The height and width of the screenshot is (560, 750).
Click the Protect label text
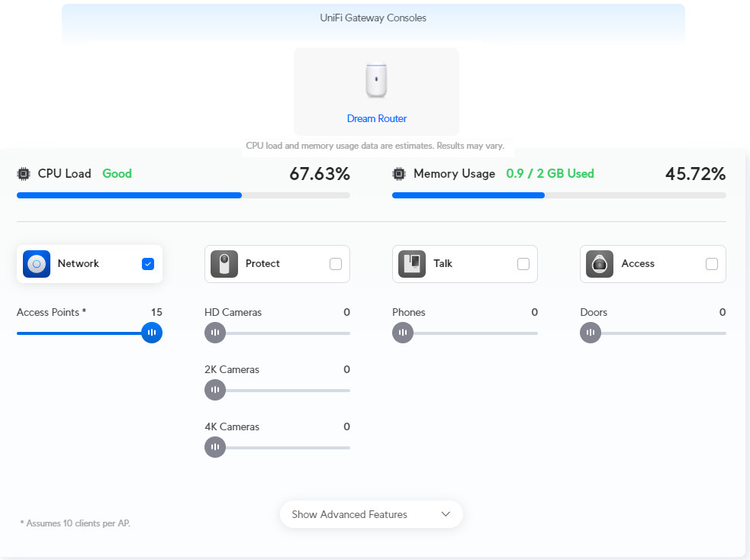click(262, 263)
